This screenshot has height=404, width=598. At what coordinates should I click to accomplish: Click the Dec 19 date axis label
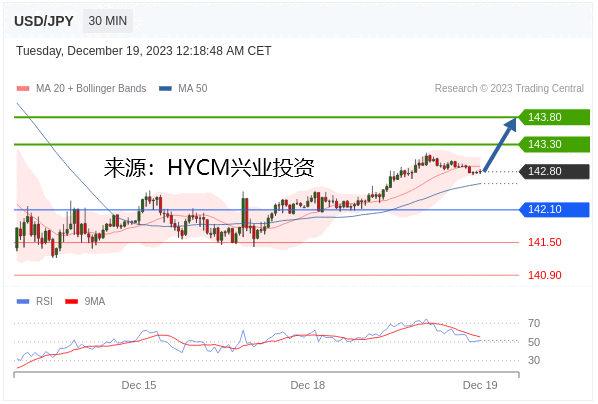pos(480,385)
